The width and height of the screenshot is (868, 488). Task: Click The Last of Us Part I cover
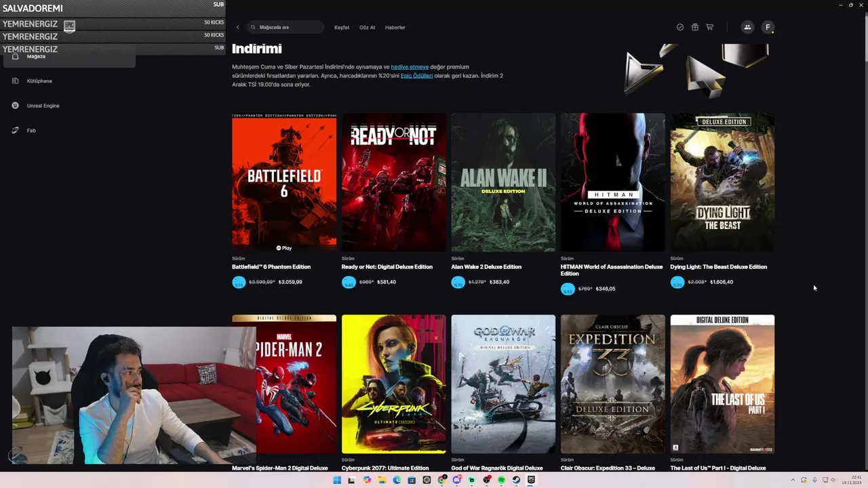pyautogui.click(x=722, y=384)
